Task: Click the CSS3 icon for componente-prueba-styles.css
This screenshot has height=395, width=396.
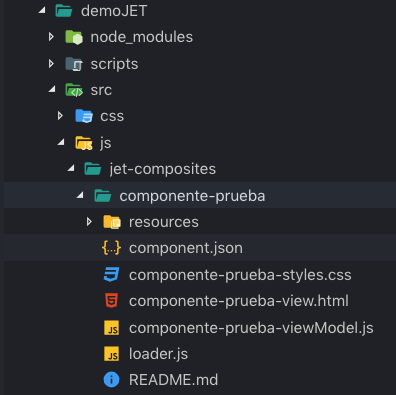Action: coord(111,275)
